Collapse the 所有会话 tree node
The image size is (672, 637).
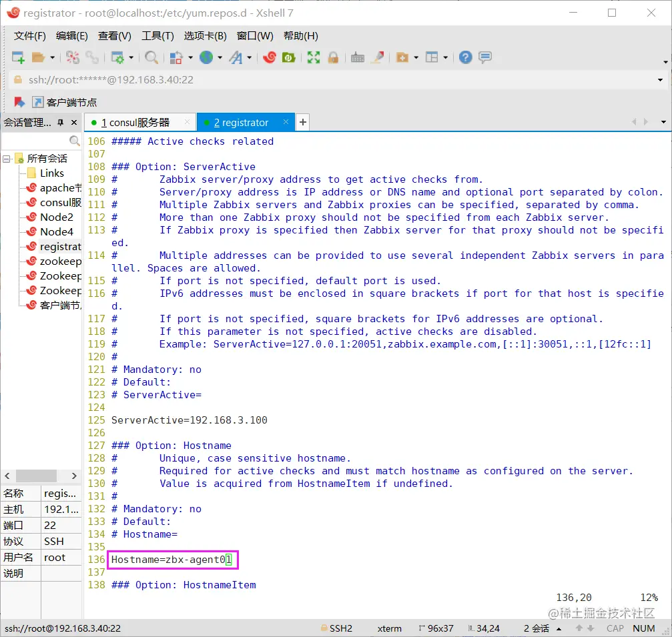(x=6, y=159)
